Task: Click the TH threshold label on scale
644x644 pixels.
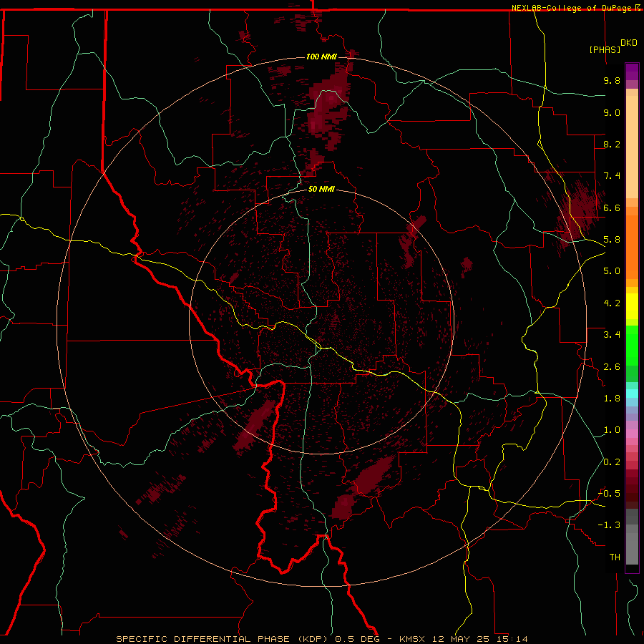Action: pos(615,557)
